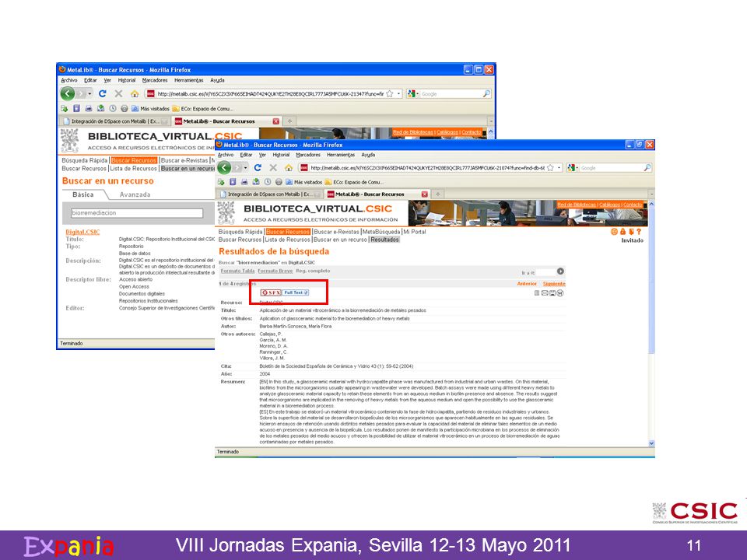Viewport: 747px width, 560px height.
Task: Close the MetaLib tab in the front window
Action: pos(425,194)
